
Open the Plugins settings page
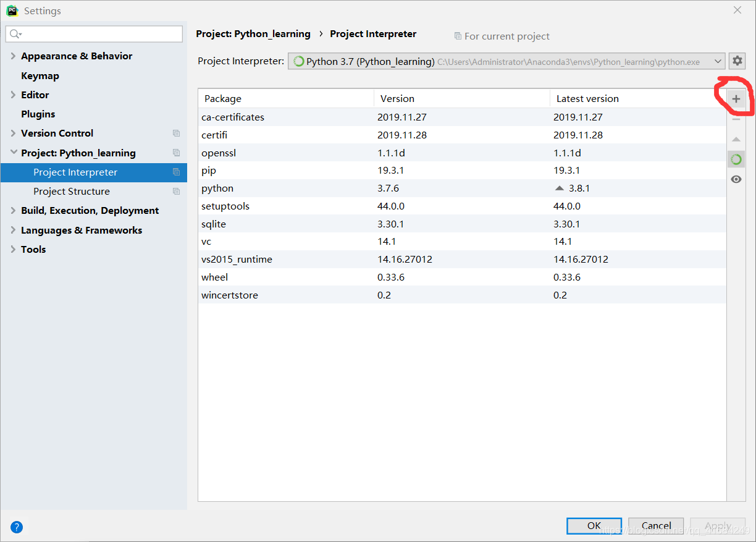tap(38, 114)
